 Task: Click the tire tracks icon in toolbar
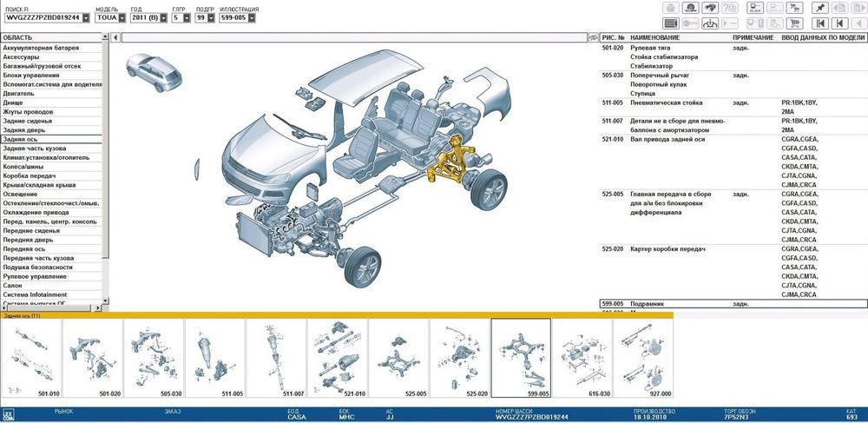pyautogui.click(x=690, y=8)
